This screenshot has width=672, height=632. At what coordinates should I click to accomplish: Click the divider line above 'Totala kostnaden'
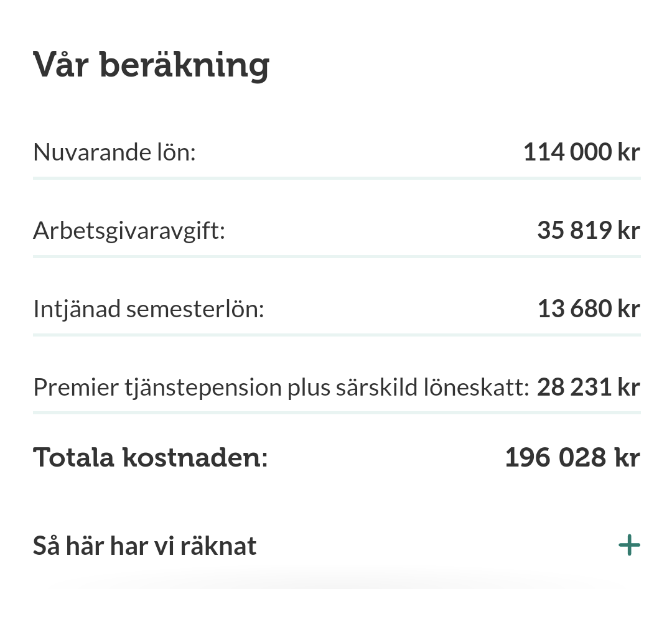coord(336,412)
